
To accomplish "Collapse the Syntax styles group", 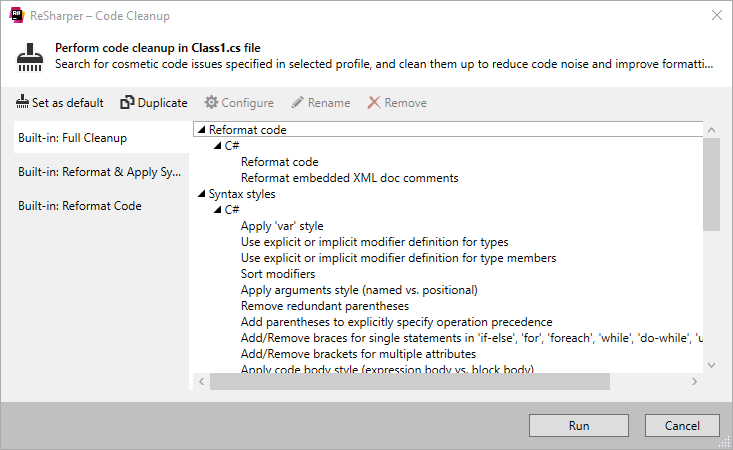I will click(x=201, y=194).
